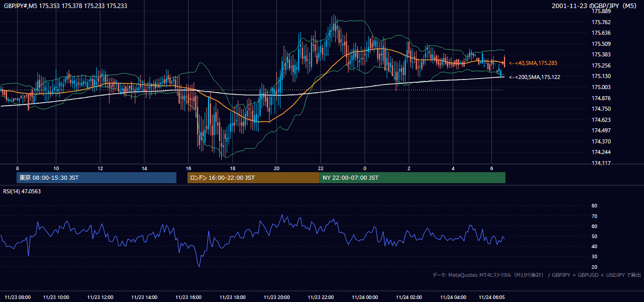
Task: Click RSI scale value 20
Action: click(x=594, y=267)
